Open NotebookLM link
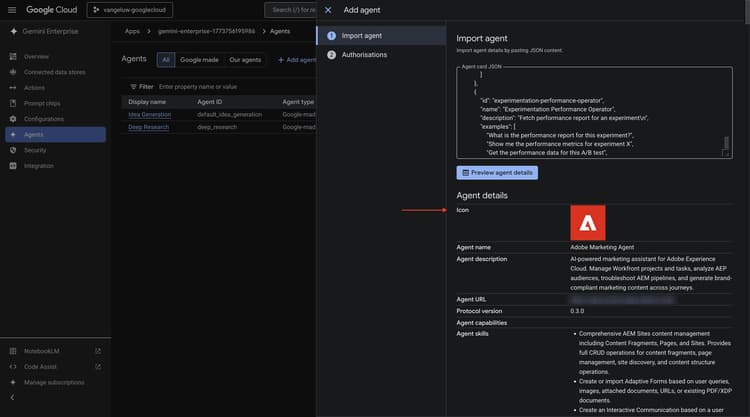The width and height of the screenshot is (750, 417). tap(42, 351)
